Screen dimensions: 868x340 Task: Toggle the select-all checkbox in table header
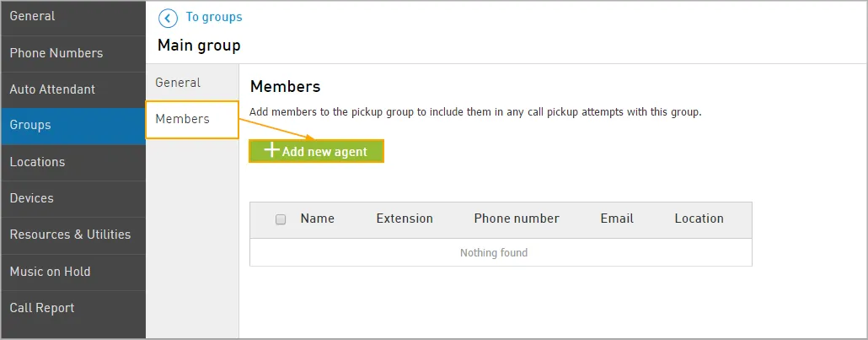(x=281, y=219)
